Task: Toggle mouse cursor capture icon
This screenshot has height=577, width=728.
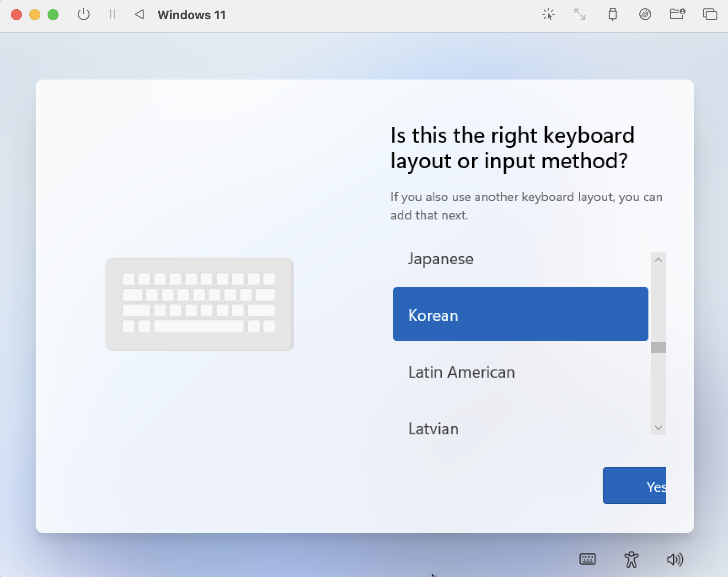Action: 548,15
